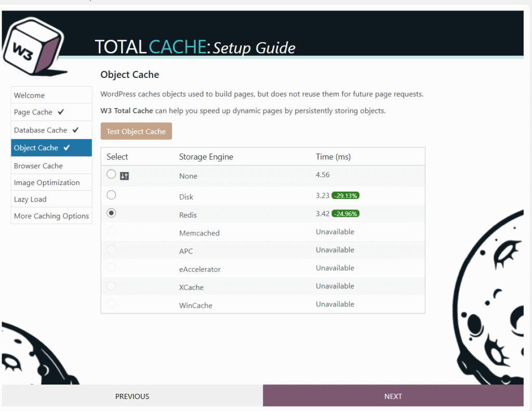Click the Unavailable status for XCache
The image size is (532, 411).
point(335,286)
